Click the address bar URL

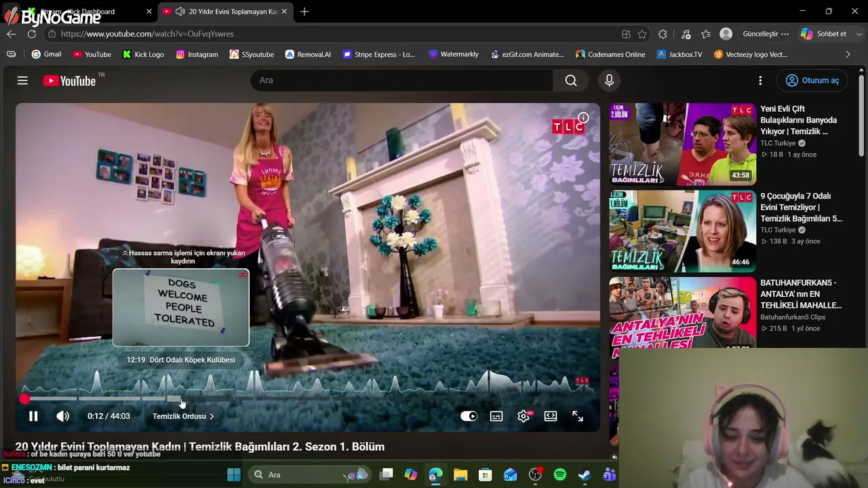pos(147,34)
